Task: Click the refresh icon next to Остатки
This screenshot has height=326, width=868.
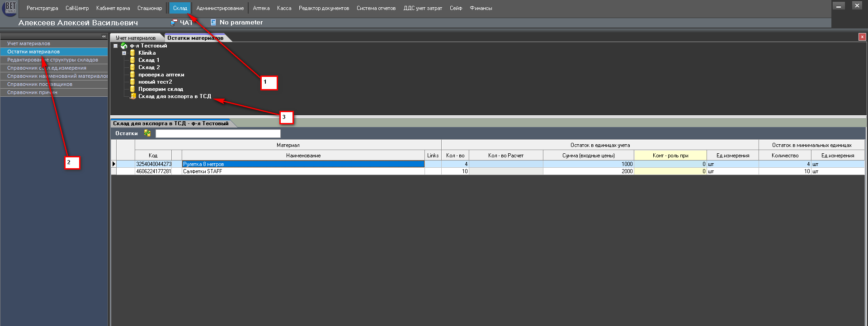Action: tap(147, 133)
